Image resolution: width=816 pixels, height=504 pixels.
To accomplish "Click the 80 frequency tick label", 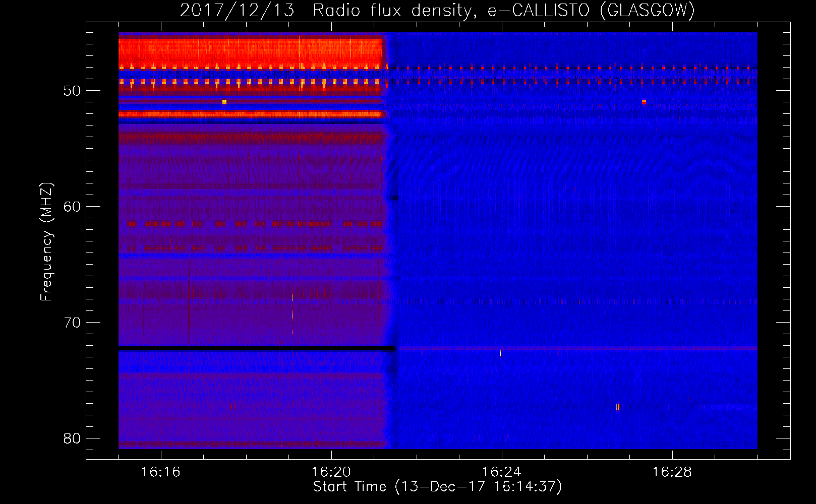I will click(x=72, y=438).
